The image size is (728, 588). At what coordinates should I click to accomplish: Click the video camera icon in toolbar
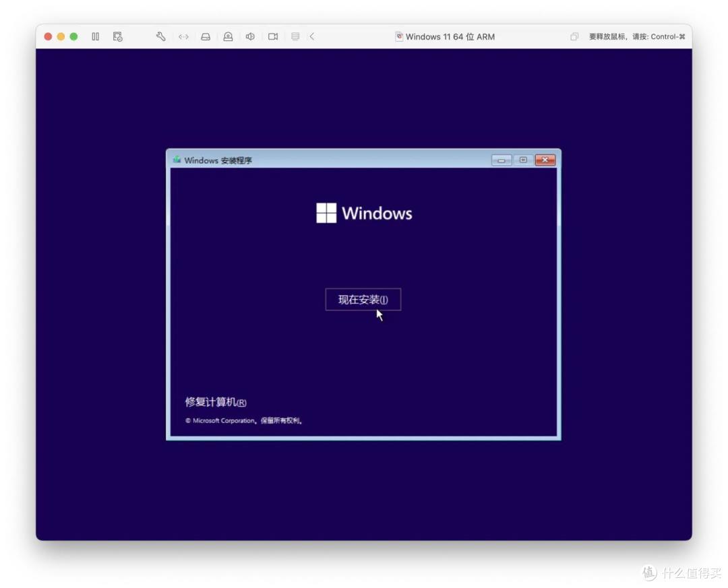(273, 36)
